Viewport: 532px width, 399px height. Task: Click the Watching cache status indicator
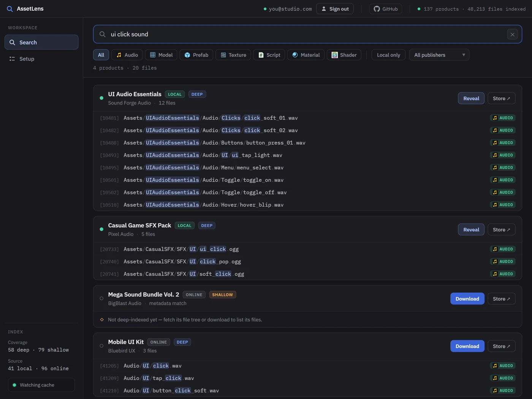(41, 385)
